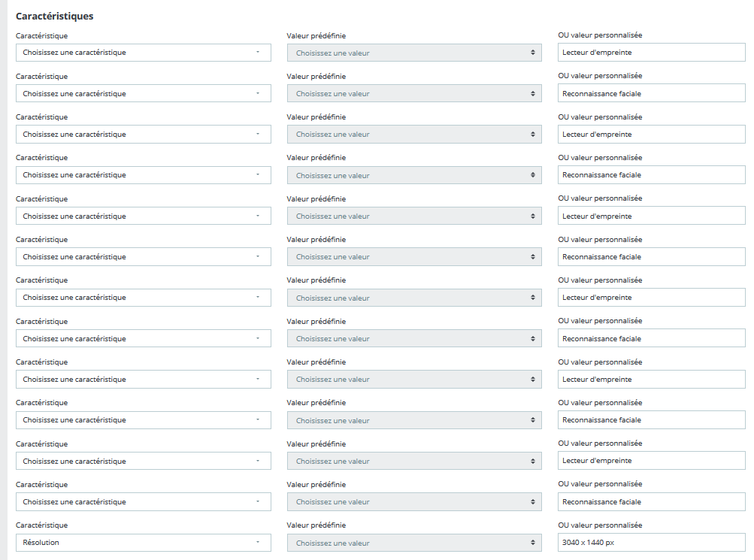Open predefined value dropdown beside last Reconnaissance faciale
This screenshot has width=754, height=560.
tap(414, 502)
